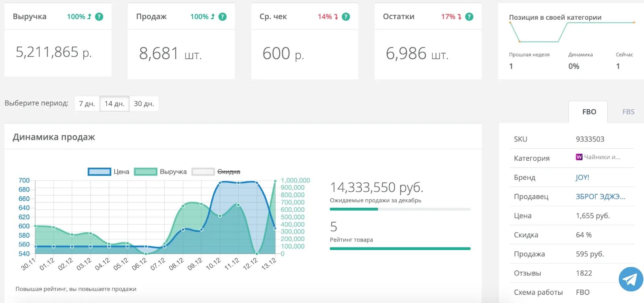This screenshot has width=644, height=303.
Task: Click the 8,681 шт. sales value
Action: click(x=170, y=53)
